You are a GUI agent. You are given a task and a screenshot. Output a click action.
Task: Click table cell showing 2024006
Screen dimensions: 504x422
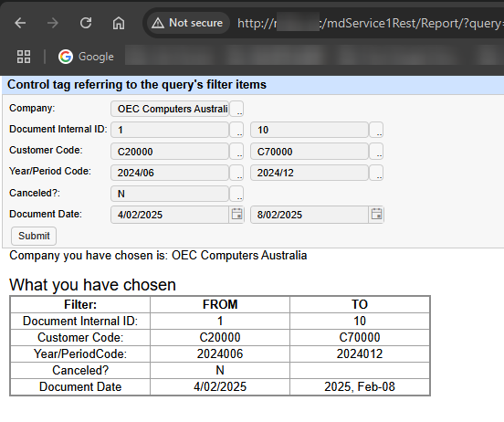(x=220, y=353)
